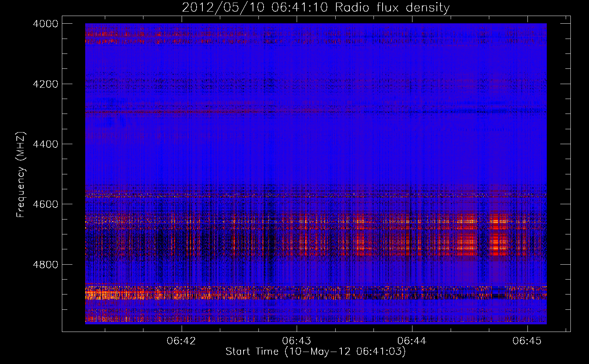
Task: Click the 4200 frequency tick label
Action: (46, 84)
